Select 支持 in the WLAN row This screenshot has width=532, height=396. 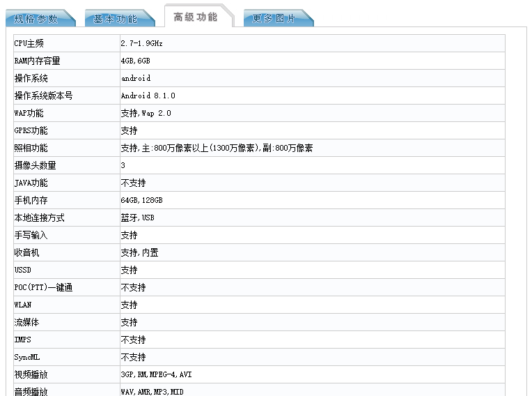(x=130, y=305)
